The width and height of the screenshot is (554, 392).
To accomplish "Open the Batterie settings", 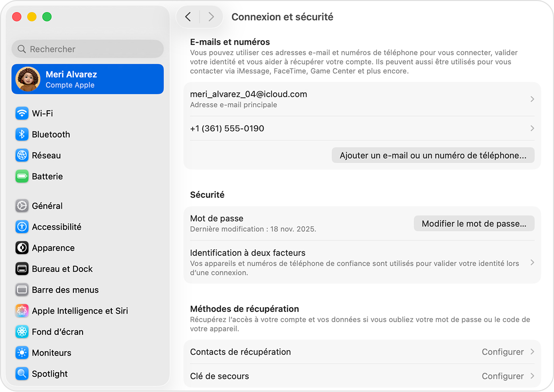I will 48,176.
